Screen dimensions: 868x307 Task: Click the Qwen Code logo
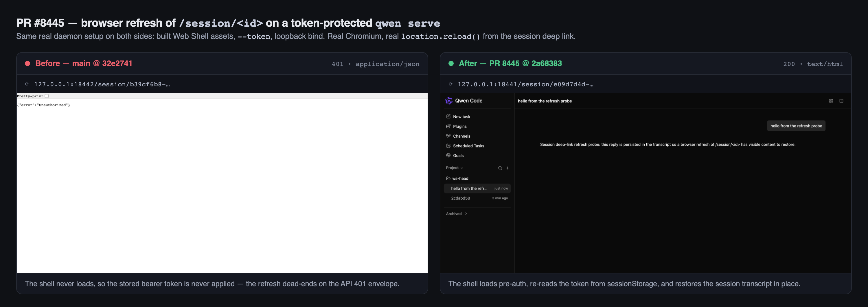[x=448, y=100]
